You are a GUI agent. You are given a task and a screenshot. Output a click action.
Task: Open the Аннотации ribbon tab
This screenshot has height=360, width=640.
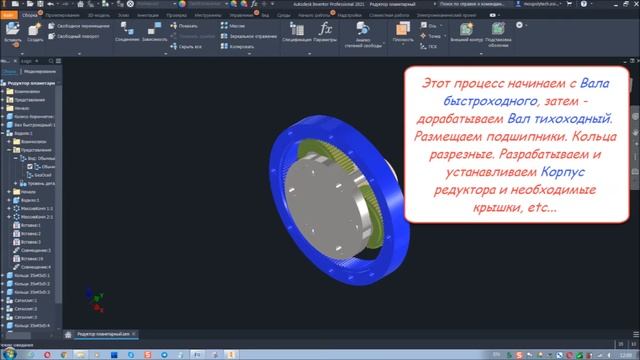point(148,15)
